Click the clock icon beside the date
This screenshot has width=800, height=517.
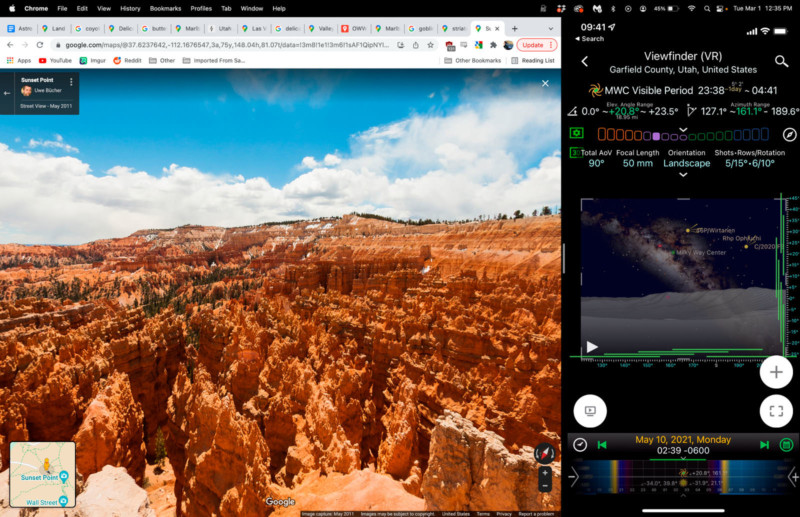[580, 445]
